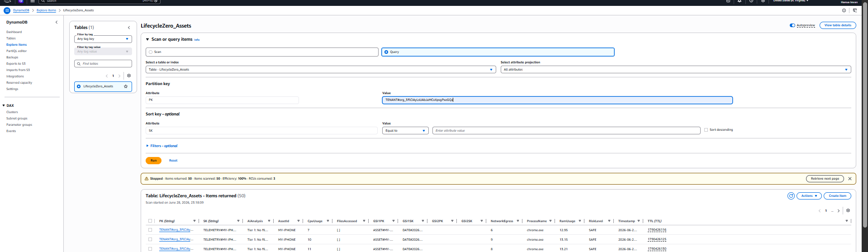Open the navigation hamburger menu icon
Viewport: 868px width, 252px height.
[x=7, y=10]
